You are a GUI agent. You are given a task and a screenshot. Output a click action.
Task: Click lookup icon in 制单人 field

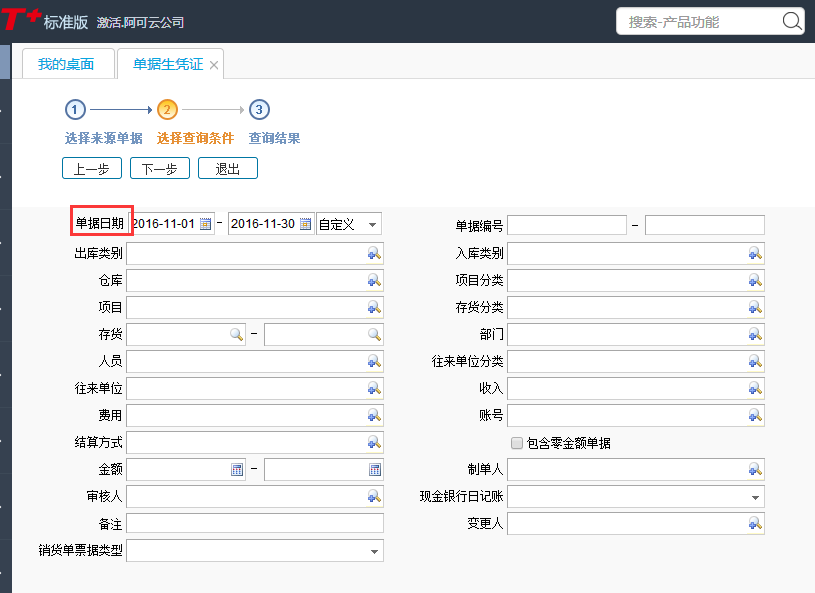(755, 469)
